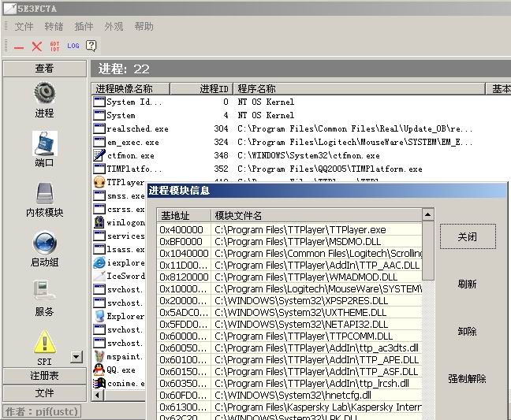The image size is (511, 420).
Task: Click the QQ penguin process icon
Action: 99,370
